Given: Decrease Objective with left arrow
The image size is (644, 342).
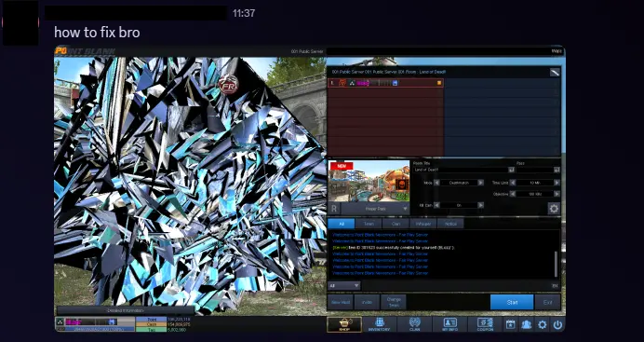Looking at the screenshot, I should tap(513, 194).
